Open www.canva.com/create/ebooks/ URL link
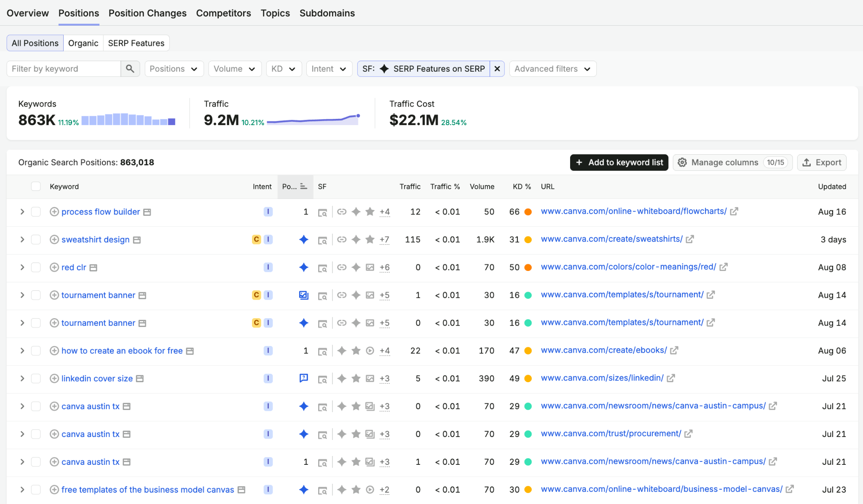 [x=604, y=350]
